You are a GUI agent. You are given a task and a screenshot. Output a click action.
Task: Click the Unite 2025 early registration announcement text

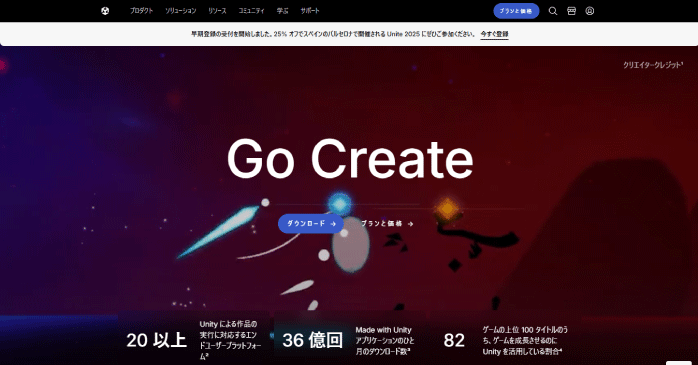coord(333,34)
